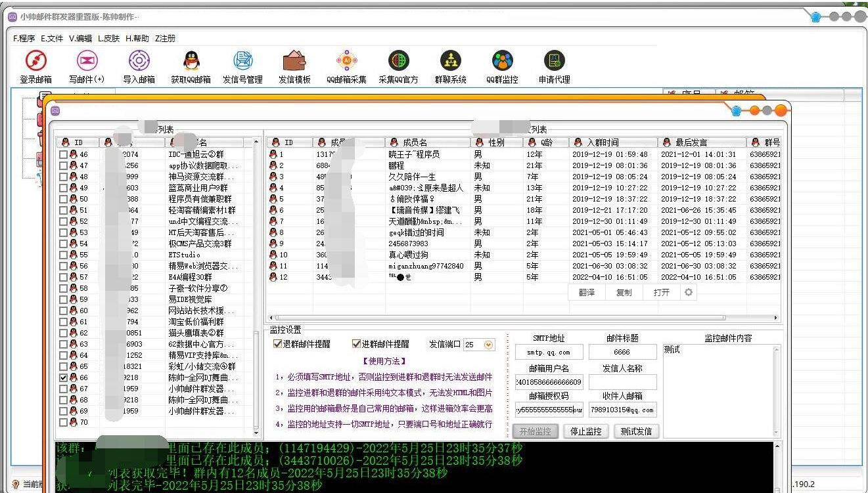Tick checkbox for group 59 易IDE视觉库
Viewport: 868px width, 493px height.
[x=63, y=300]
